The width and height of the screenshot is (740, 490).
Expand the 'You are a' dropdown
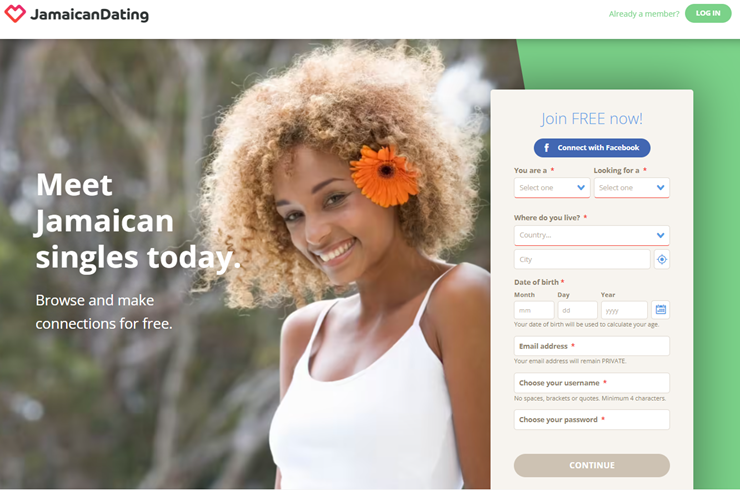coord(552,188)
